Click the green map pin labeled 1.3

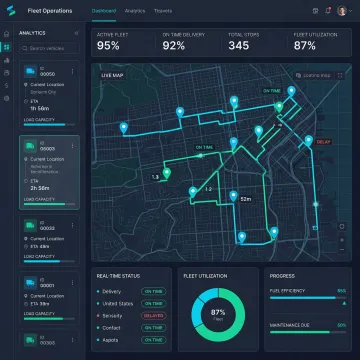(167, 173)
